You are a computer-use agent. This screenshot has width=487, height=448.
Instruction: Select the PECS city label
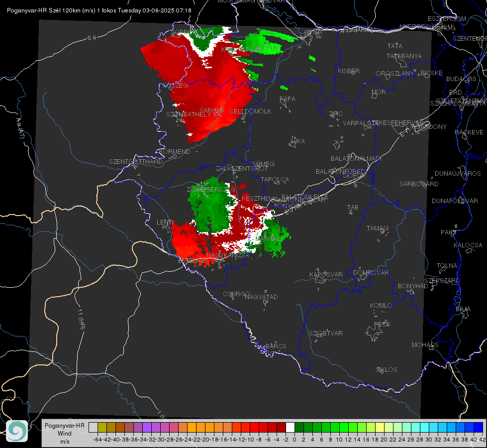click(x=382, y=324)
